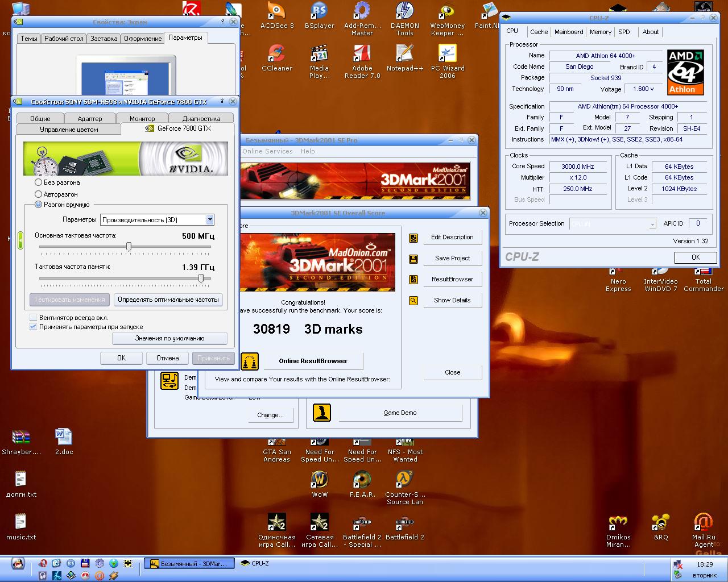
Task: Open the 'Диагностика' tab
Action: [x=201, y=118]
